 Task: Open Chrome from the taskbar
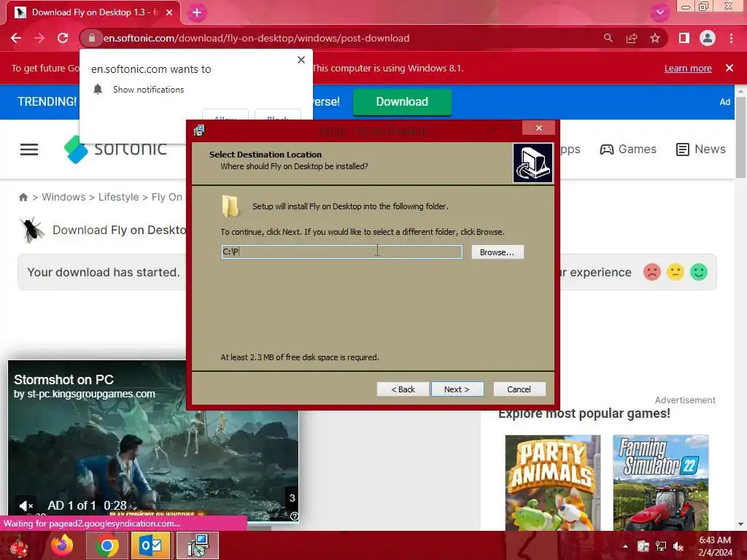coord(107,545)
